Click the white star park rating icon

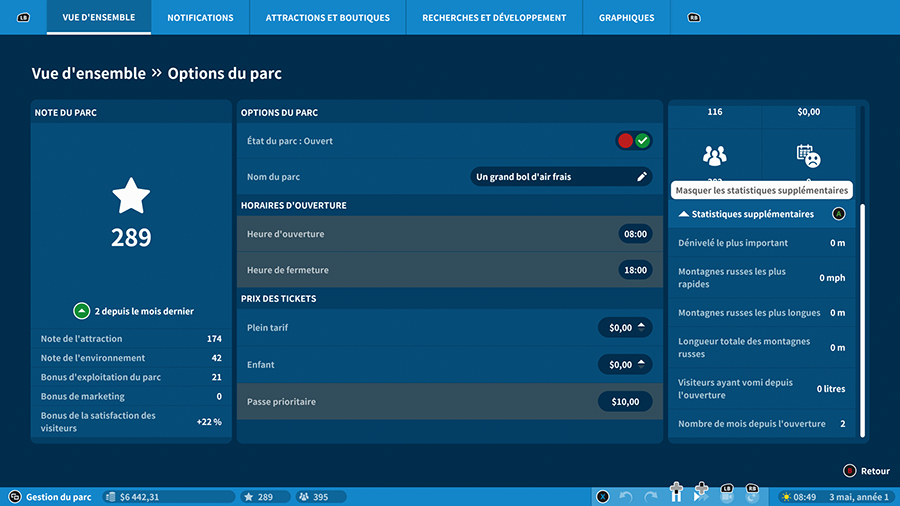point(131,196)
